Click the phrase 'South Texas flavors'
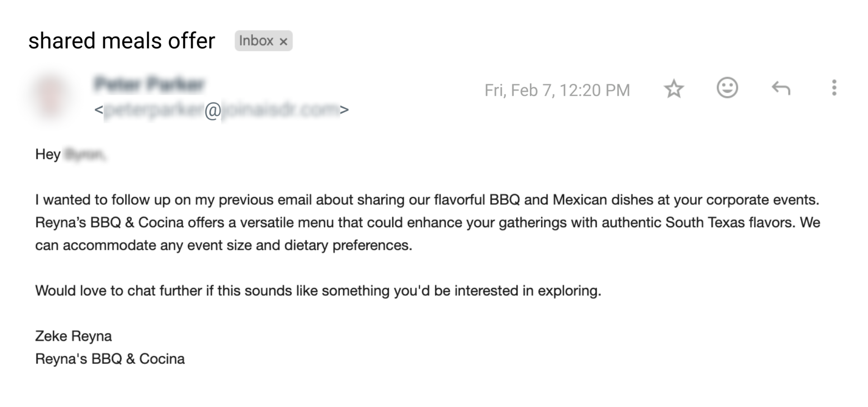868x407 pixels. [x=730, y=222]
